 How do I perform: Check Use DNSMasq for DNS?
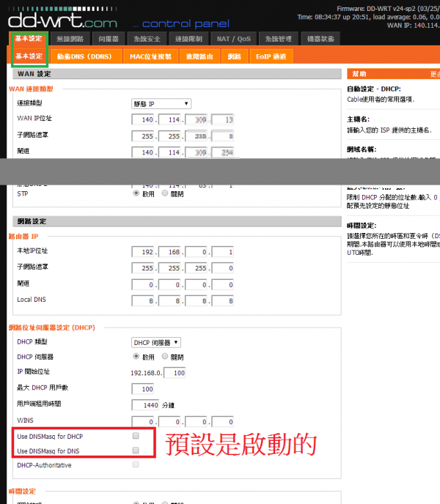click(135, 451)
